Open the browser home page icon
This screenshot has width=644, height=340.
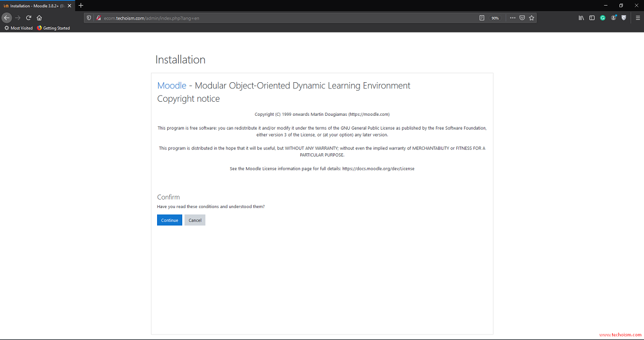tap(40, 18)
